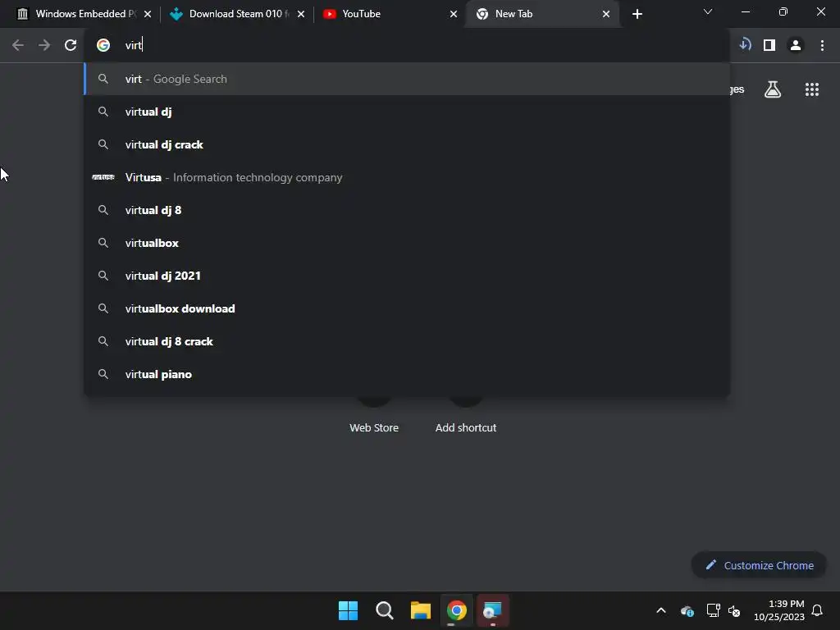
Task: Click the OneDrive cloud tray icon
Action: [687, 610]
